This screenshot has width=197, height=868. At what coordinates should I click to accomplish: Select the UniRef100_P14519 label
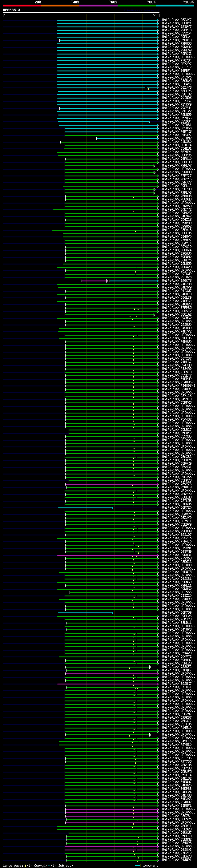coord(177,728)
